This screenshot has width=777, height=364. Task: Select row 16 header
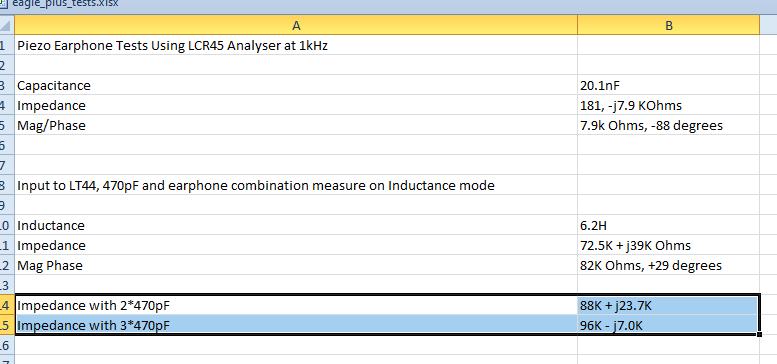pyautogui.click(x=6, y=345)
